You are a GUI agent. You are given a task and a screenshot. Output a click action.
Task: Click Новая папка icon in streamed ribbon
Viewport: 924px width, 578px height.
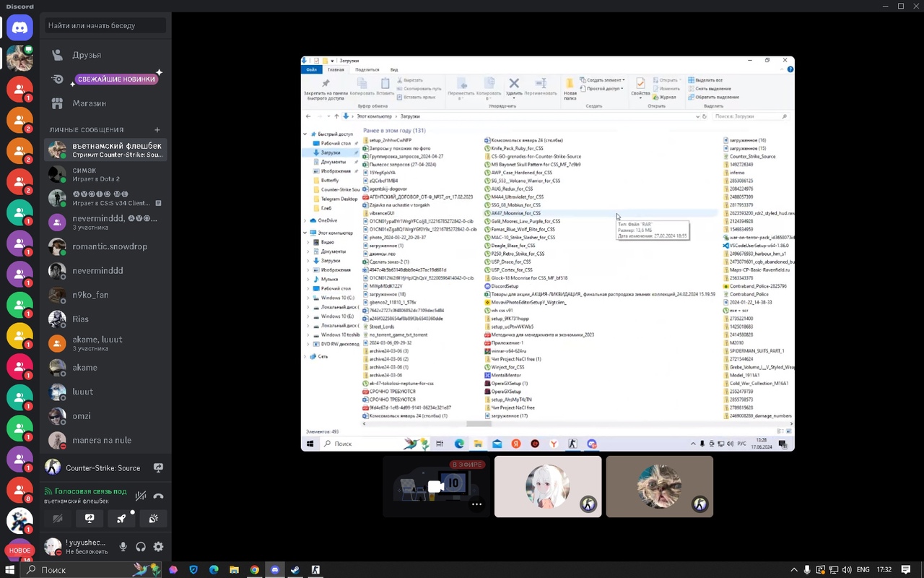coord(570,88)
